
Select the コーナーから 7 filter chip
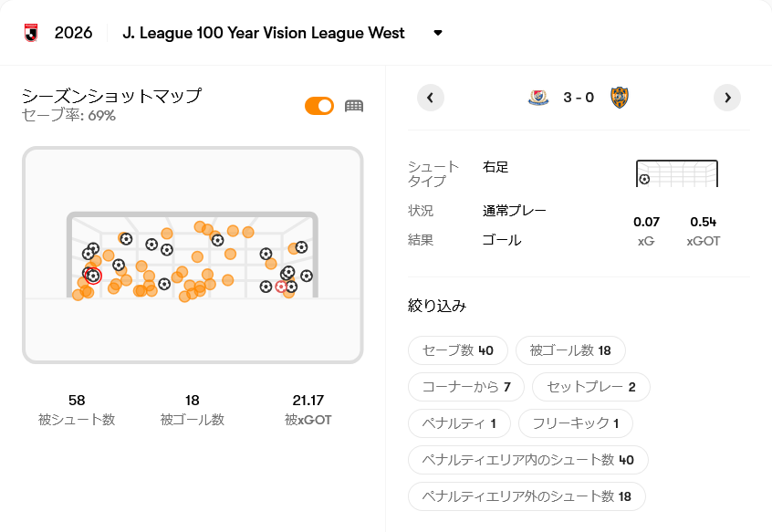466,387
